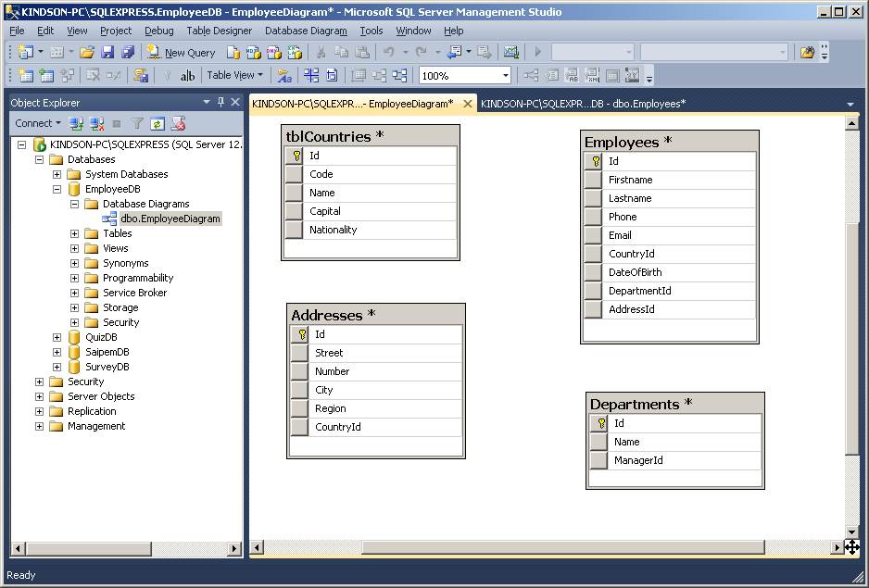
Task: Click Refresh icon in Object Explorer
Action: pyautogui.click(x=157, y=123)
